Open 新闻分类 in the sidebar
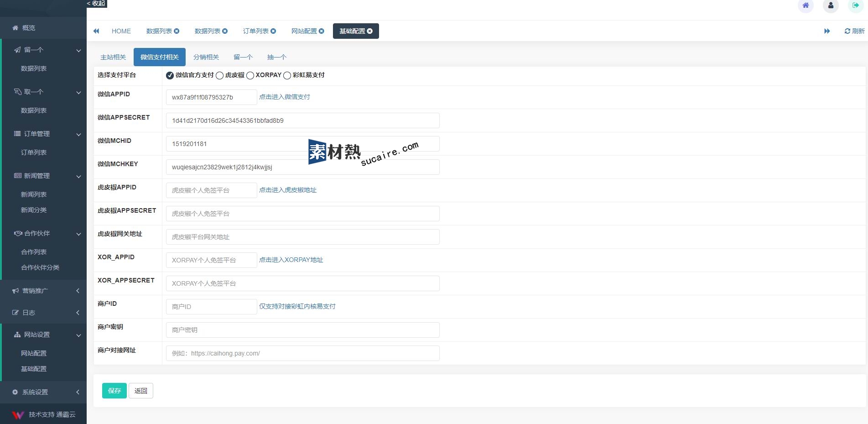The width and height of the screenshot is (868, 424). [34, 210]
